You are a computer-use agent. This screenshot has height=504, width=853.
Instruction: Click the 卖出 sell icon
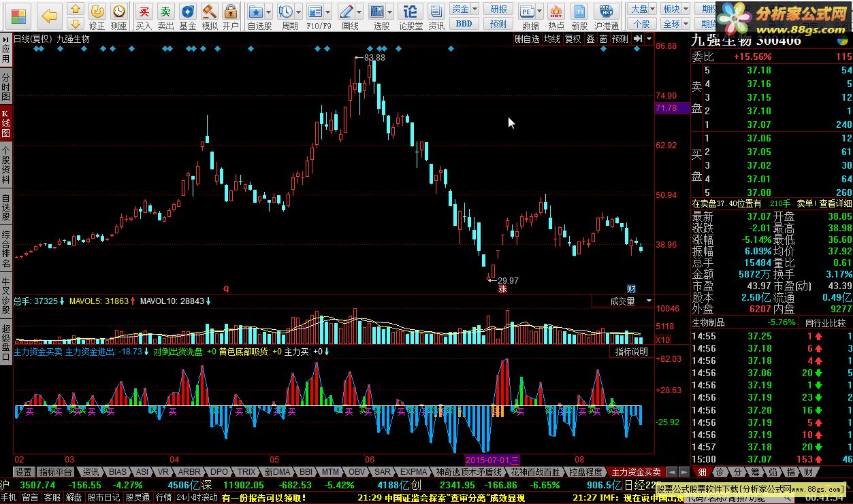165,16
